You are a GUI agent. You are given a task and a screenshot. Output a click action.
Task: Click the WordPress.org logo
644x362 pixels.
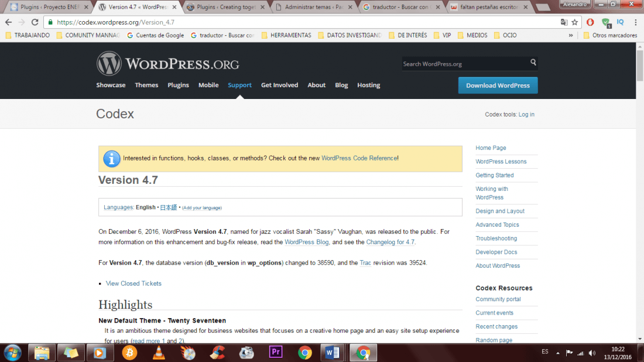(167, 64)
